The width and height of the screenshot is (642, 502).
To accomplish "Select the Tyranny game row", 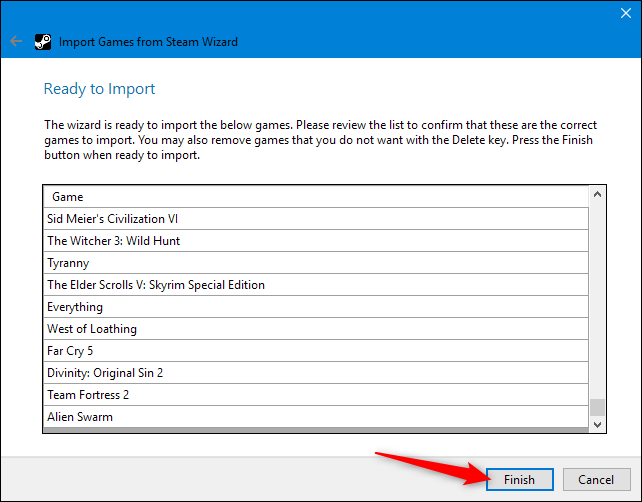I will coord(68,263).
